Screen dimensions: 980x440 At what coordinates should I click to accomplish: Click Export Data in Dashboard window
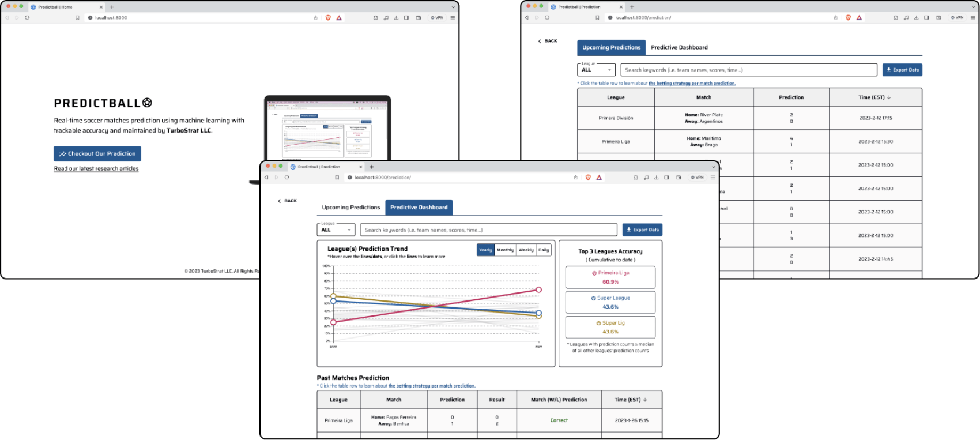coord(642,230)
